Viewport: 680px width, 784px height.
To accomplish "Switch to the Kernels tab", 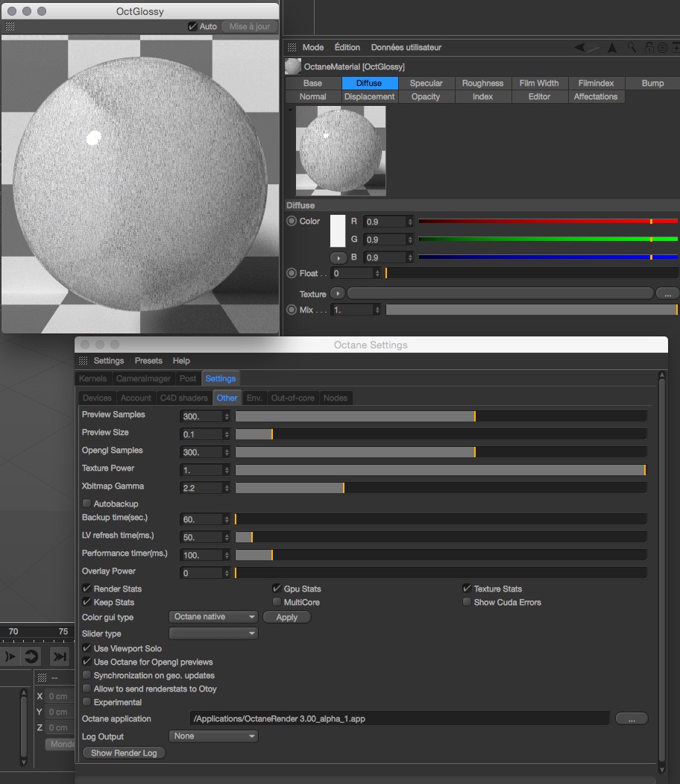I will tap(93, 378).
